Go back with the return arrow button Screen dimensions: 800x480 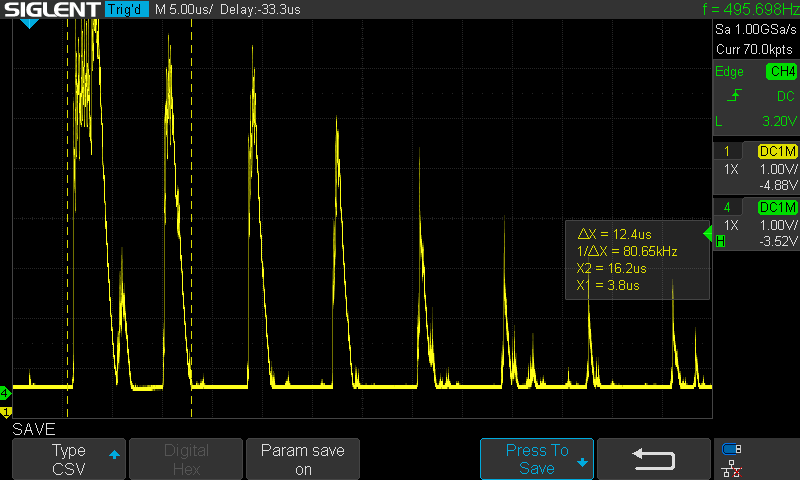[654, 459]
